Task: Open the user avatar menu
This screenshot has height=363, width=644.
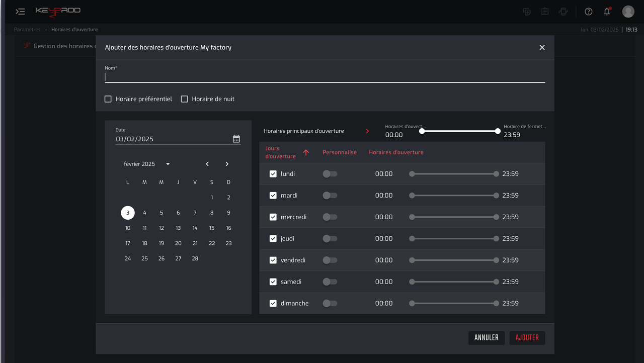Action: (628, 12)
